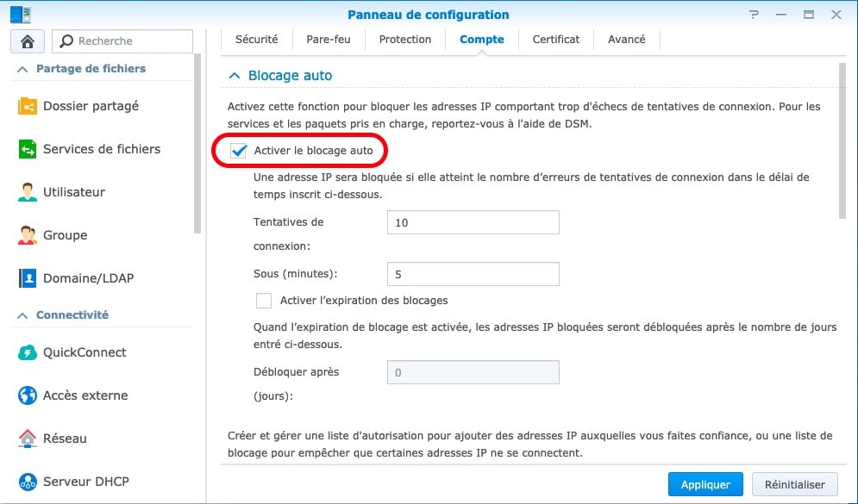Open QuickConnect cloud icon
The width and height of the screenshot is (858, 504).
click(28, 352)
